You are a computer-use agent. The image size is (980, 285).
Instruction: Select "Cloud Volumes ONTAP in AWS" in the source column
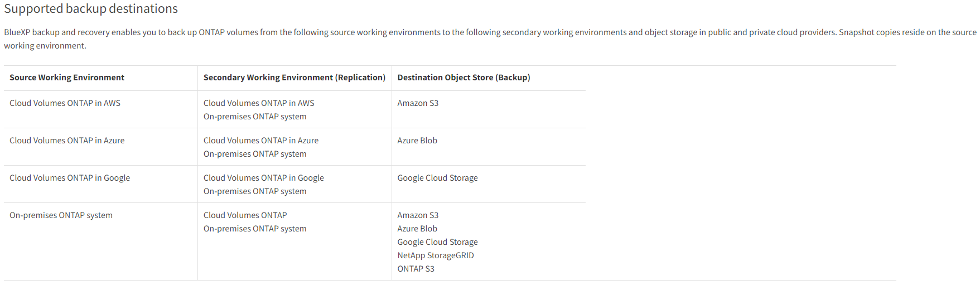click(65, 103)
